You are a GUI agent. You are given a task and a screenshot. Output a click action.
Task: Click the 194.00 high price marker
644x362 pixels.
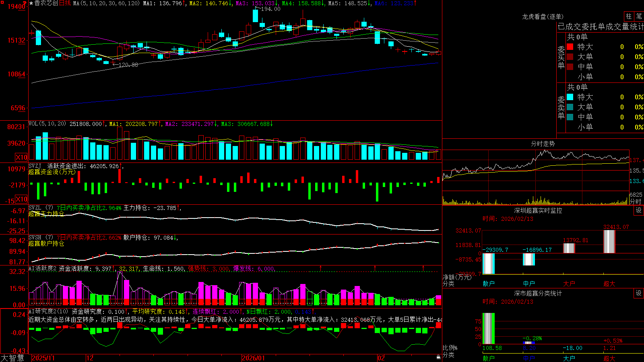(x=270, y=9)
